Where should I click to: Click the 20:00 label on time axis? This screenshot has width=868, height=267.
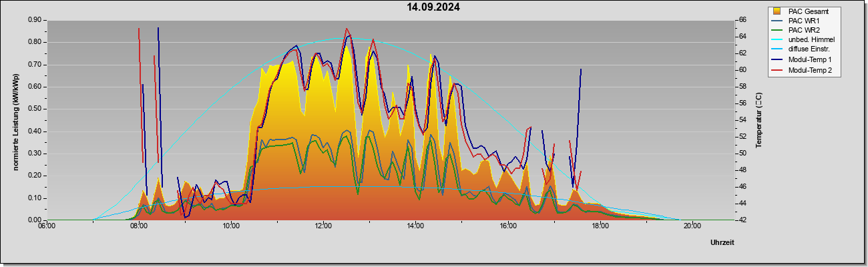[692, 226]
